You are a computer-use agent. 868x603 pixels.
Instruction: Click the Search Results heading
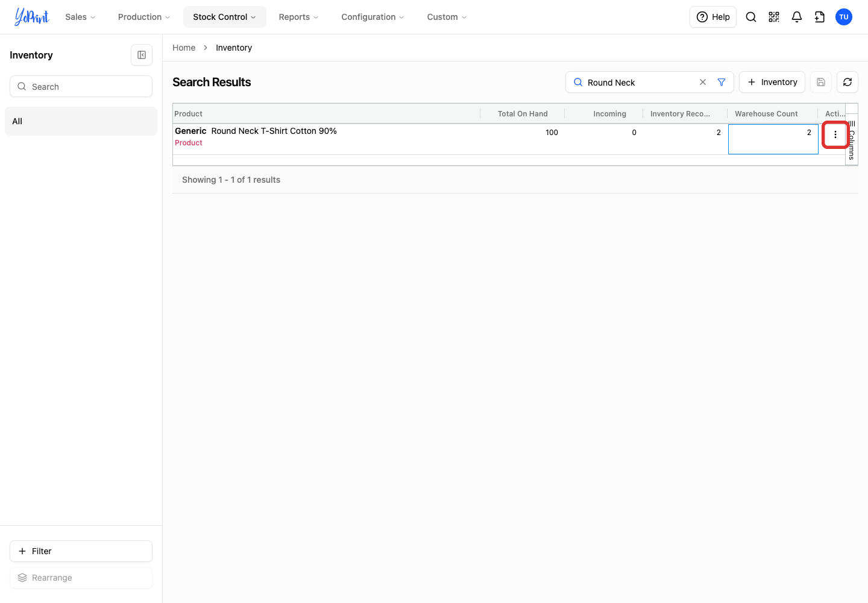coord(212,82)
